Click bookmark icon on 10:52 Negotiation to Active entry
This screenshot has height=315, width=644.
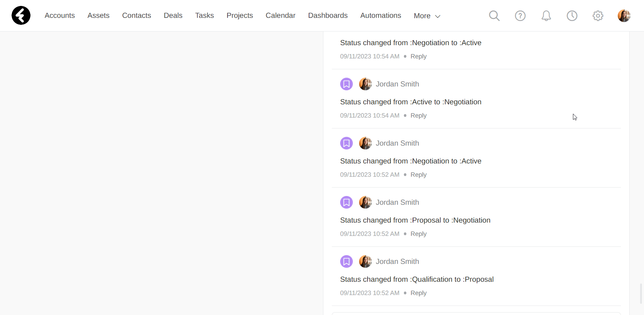tap(346, 143)
